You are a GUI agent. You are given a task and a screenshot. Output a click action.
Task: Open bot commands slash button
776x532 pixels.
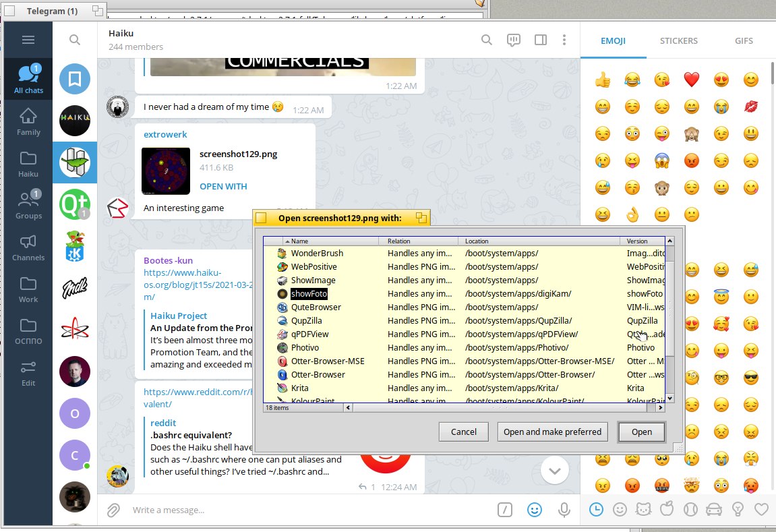point(505,510)
